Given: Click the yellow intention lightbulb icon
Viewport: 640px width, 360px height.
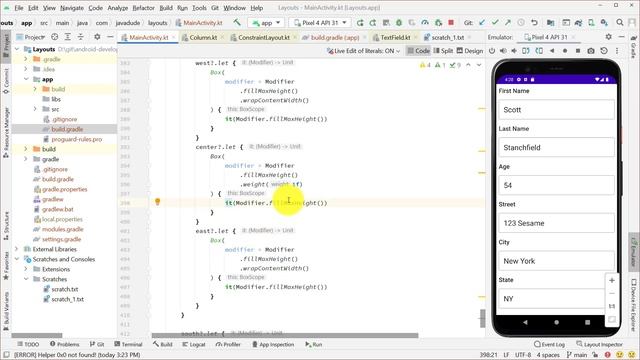Looking at the screenshot, I should pos(158,201).
